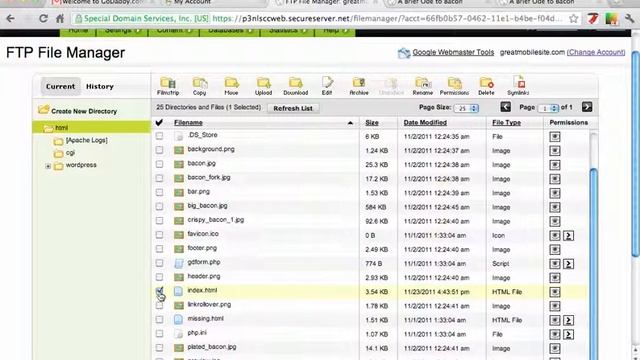The width and height of the screenshot is (640, 360).
Task: Open Welcome to GoDaddy browser tab
Action: click(x=102, y=3)
